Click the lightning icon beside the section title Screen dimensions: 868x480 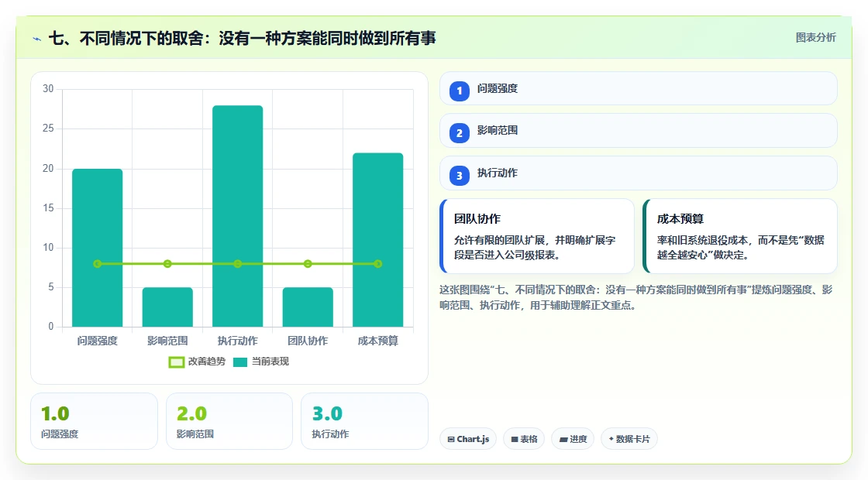[x=37, y=39]
